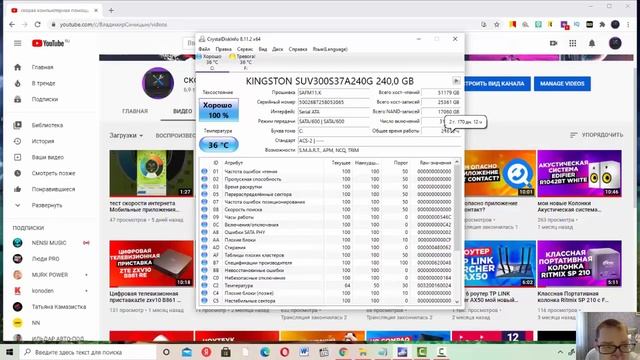Screen dimensions: 640x360
Task: Open Chrome extensions puzzle icon
Action: 602,24
